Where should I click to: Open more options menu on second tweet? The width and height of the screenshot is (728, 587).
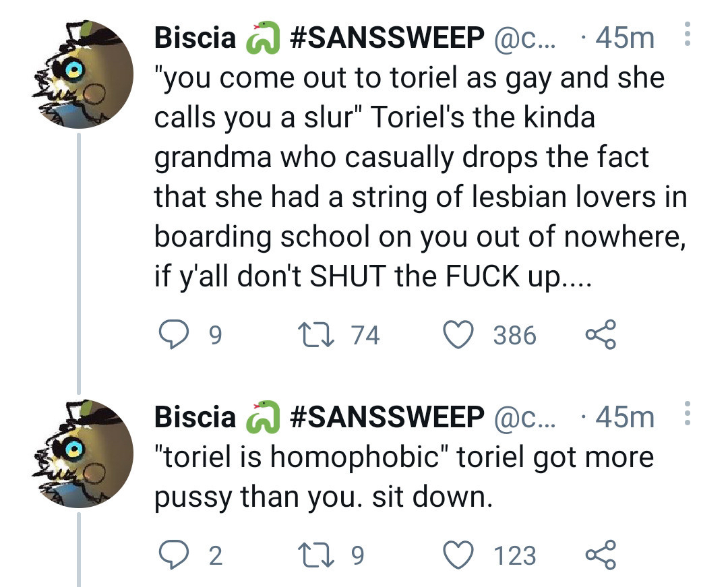pyautogui.click(x=687, y=413)
